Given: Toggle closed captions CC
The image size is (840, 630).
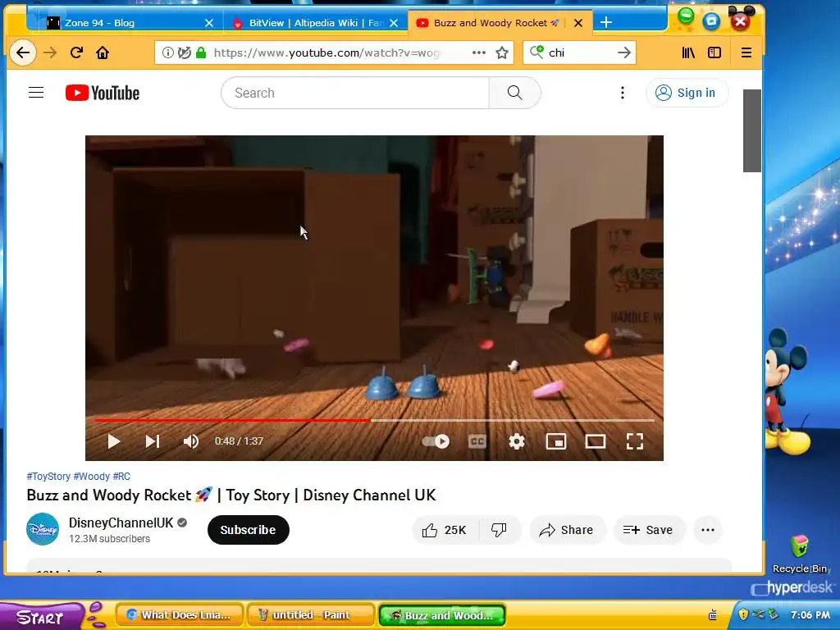Looking at the screenshot, I should pos(477,441).
